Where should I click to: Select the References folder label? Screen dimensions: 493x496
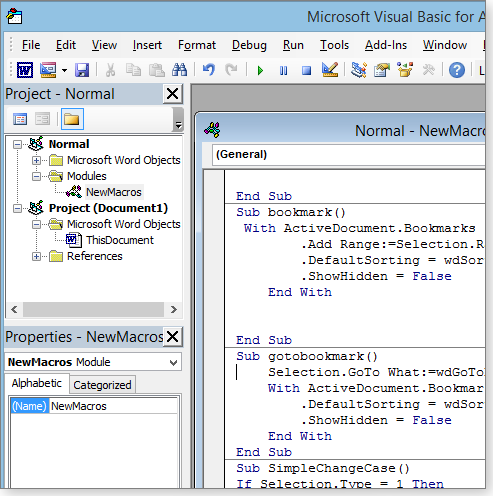95,256
